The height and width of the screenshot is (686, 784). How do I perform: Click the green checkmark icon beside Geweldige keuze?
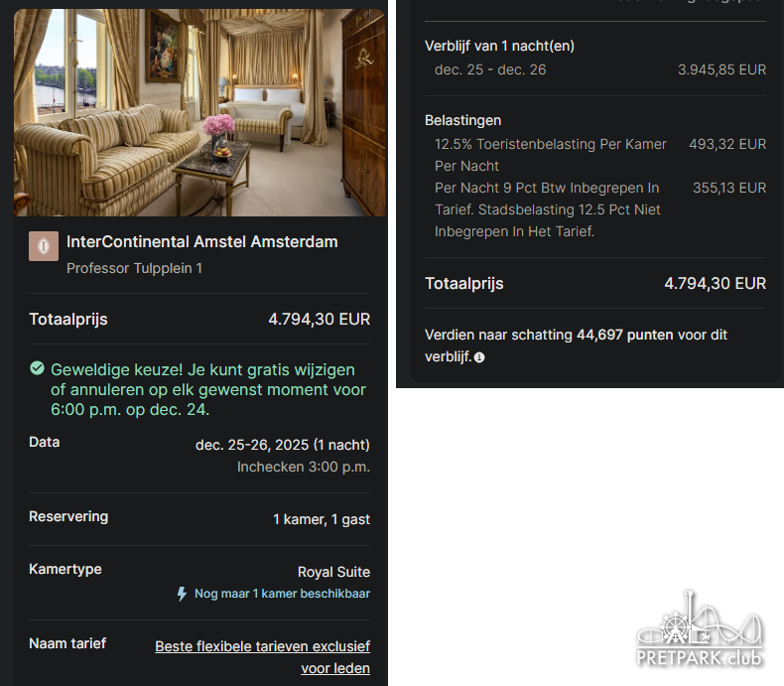37,368
